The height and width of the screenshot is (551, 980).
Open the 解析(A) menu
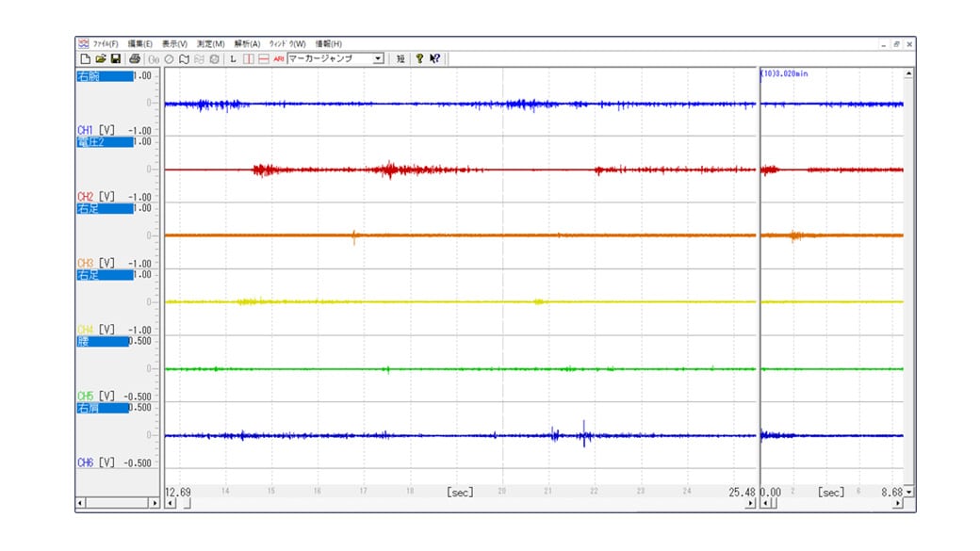(247, 44)
